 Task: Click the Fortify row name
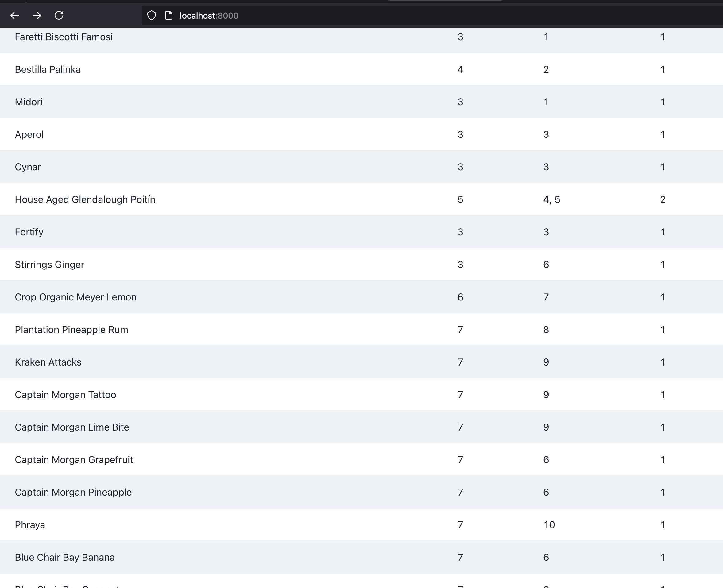pos(29,232)
